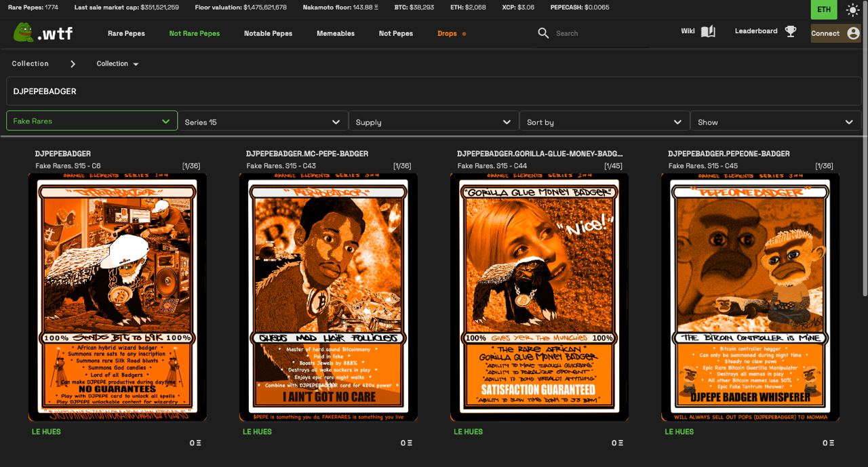Click the Leaderboard link
868x467 pixels.
click(x=756, y=31)
